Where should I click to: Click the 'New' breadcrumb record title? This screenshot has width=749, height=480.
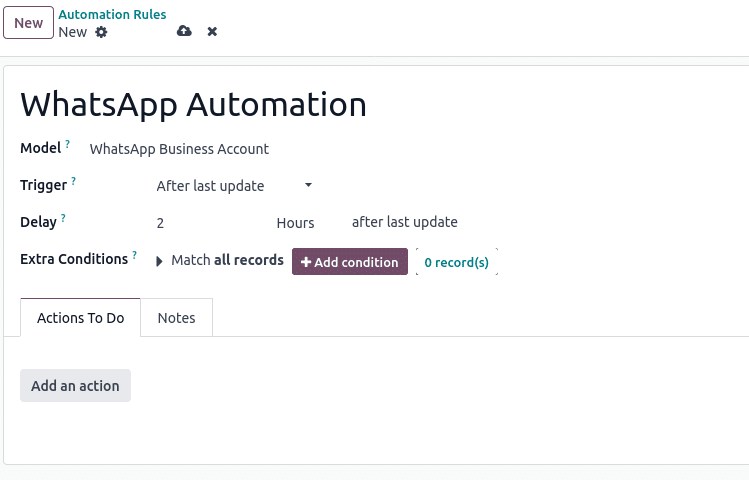pos(73,32)
